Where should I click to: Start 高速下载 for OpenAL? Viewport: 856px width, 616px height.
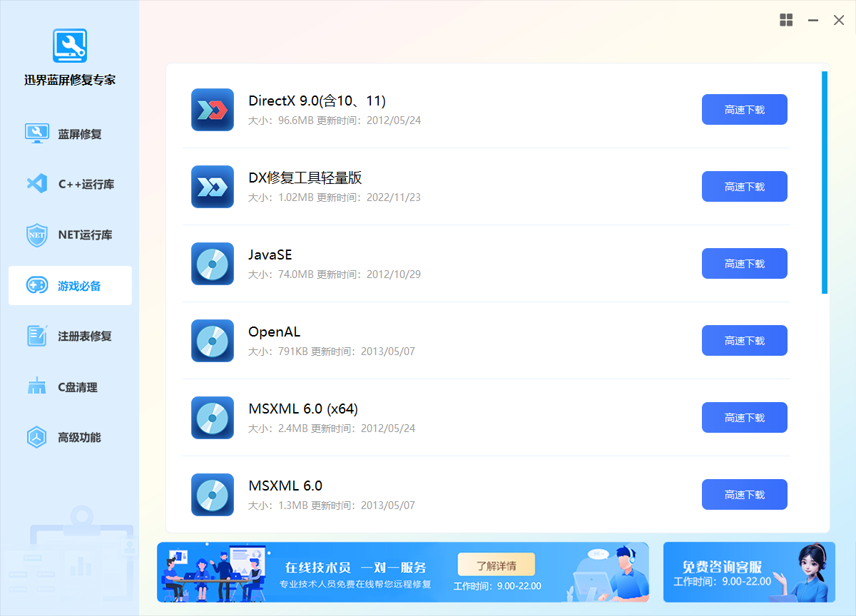[x=744, y=341]
